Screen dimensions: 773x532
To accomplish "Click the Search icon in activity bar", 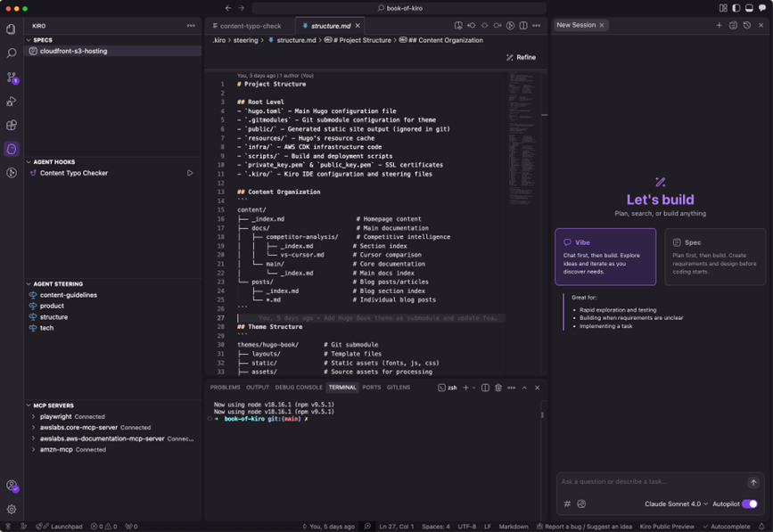I will [12, 53].
